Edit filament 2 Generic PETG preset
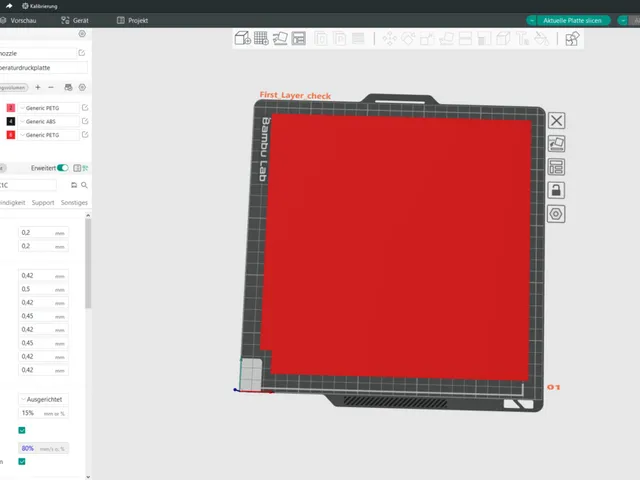The width and height of the screenshot is (640, 480). (x=85, y=108)
